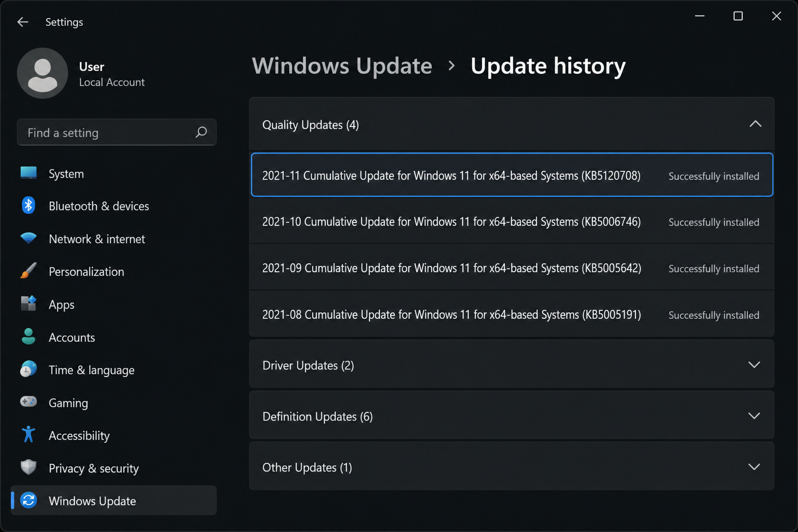Viewport: 798px width, 532px height.
Task: Open the KB5120708 update link
Action: [451, 176]
